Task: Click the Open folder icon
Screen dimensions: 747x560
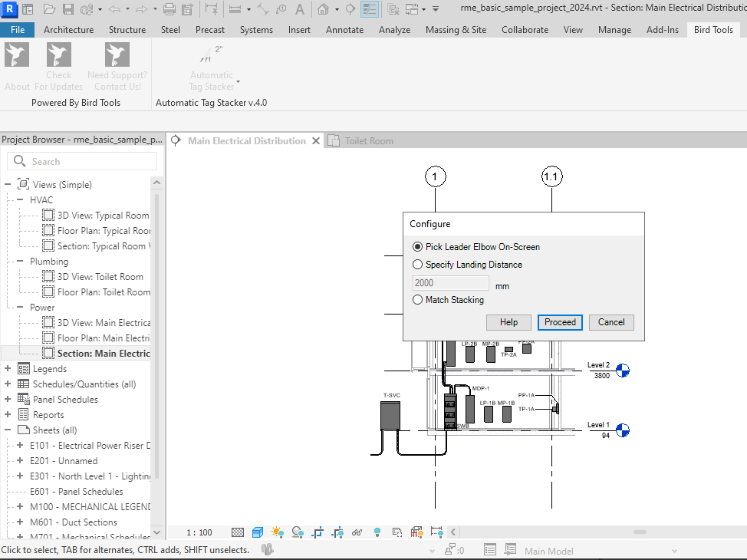Action: point(49,10)
